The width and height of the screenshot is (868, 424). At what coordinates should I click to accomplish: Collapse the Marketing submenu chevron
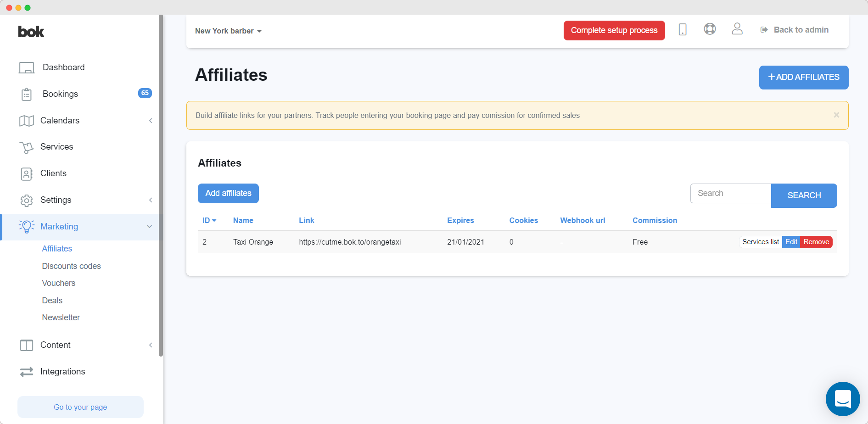pos(149,227)
